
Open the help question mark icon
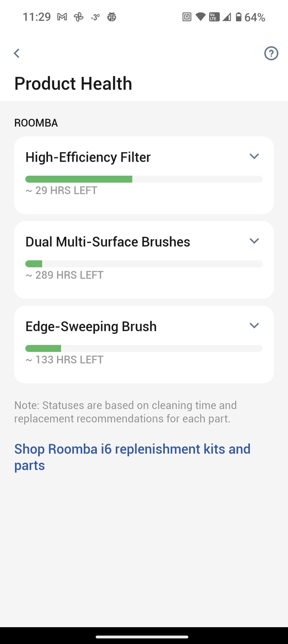click(271, 53)
